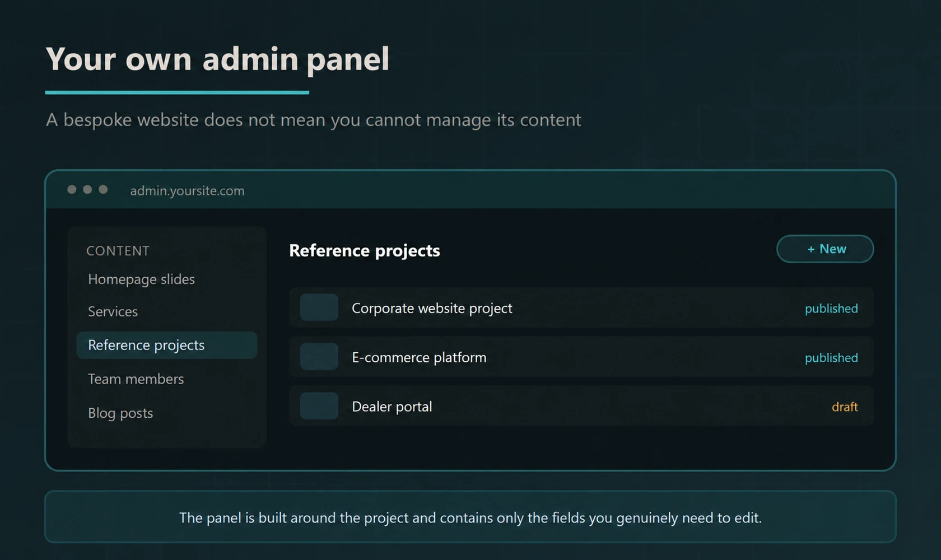Click the draft status of Dealer portal
The height and width of the screenshot is (560, 941).
[x=845, y=407]
